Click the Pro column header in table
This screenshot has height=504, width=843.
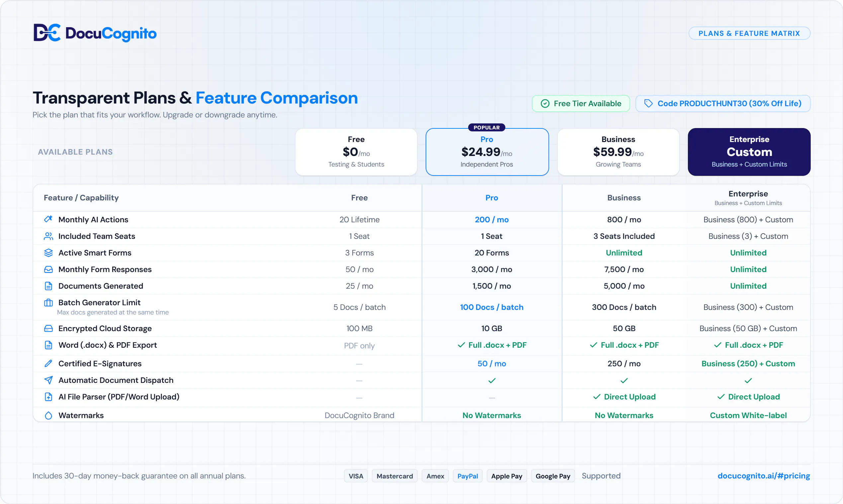pyautogui.click(x=492, y=198)
